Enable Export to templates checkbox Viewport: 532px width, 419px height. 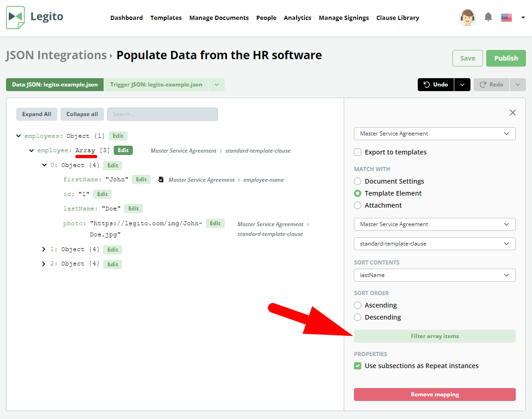358,152
